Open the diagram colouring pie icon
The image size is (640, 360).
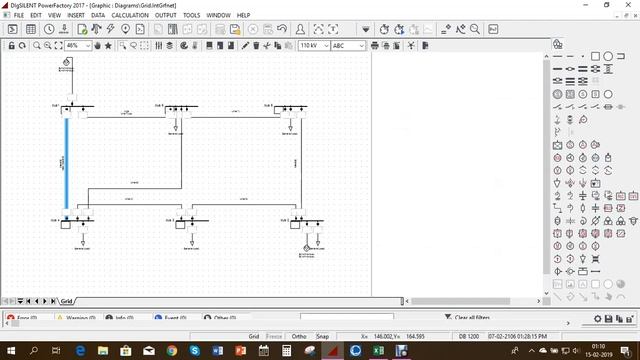pos(184,46)
